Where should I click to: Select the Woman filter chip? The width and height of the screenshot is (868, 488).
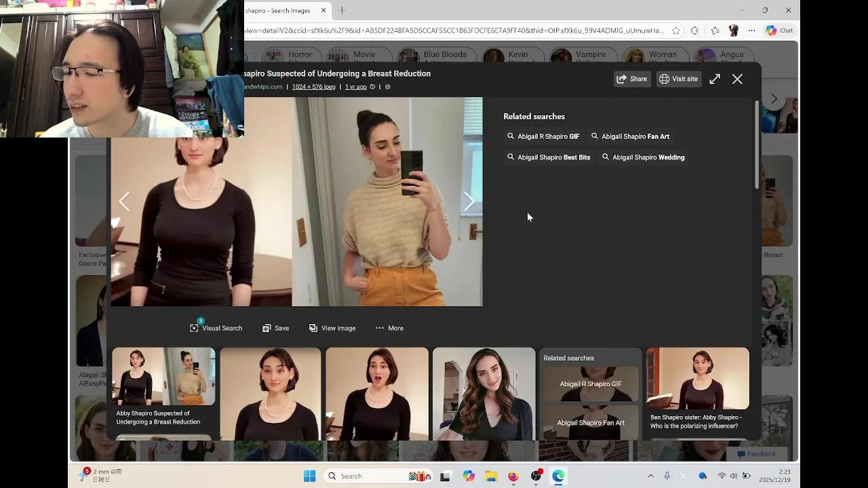coord(654,55)
